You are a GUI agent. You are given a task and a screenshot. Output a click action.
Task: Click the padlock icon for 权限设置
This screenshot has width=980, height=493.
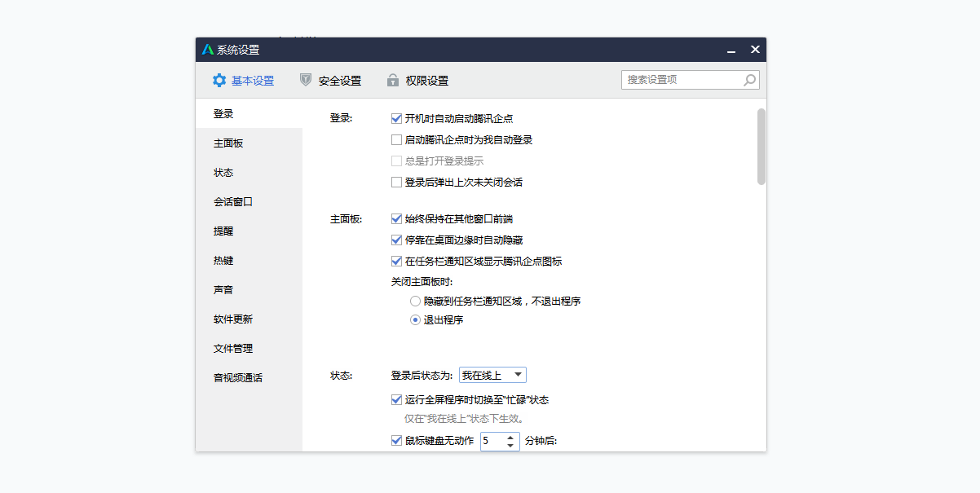pyautogui.click(x=393, y=80)
